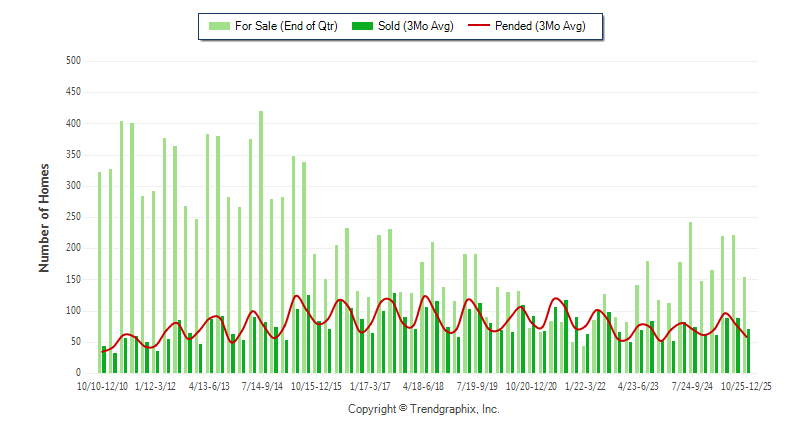Click the light green For Sale legend swatch
The height and width of the screenshot is (434, 800).
click(x=216, y=26)
